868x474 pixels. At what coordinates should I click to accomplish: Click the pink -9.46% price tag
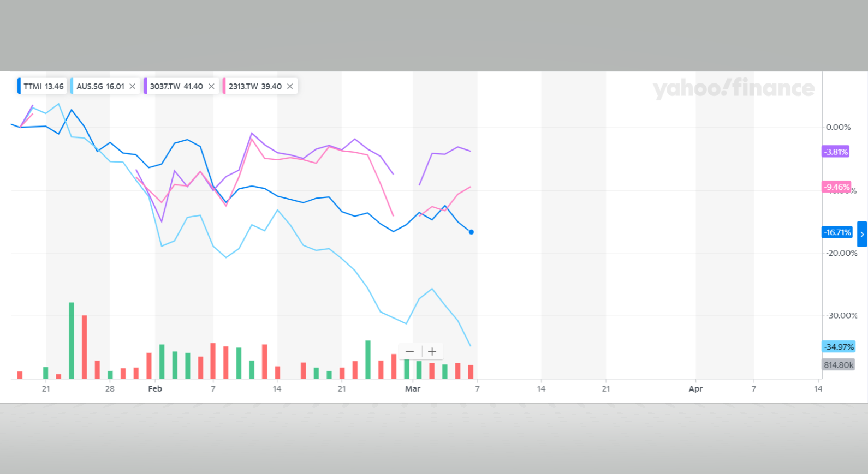836,187
